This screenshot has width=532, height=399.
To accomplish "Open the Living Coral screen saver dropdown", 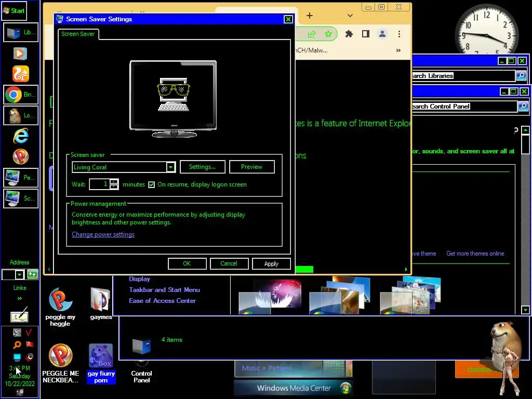I will click(x=170, y=167).
